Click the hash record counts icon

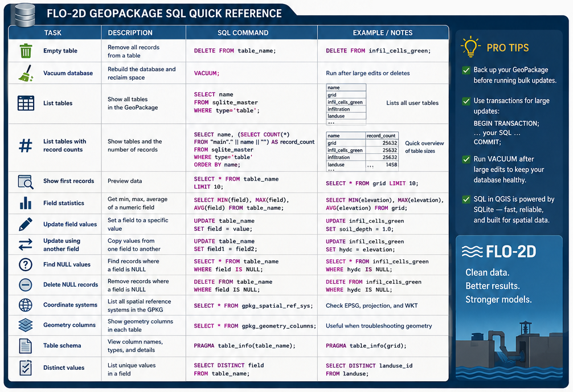tap(26, 145)
